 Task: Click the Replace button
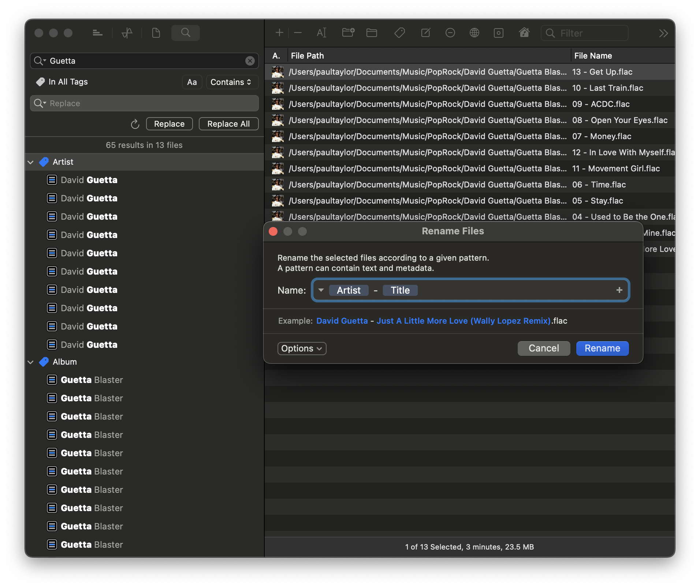click(x=169, y=124)
